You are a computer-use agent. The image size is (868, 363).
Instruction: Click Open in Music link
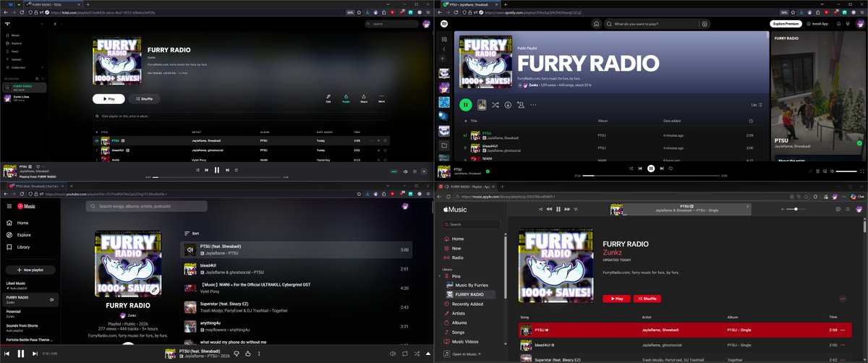(463, 354)
